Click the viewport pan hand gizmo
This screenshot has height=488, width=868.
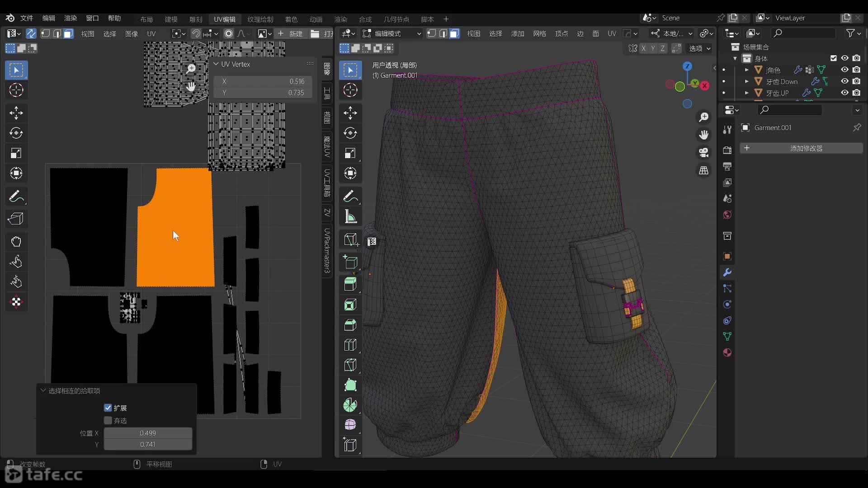click(x=704, y=135)
